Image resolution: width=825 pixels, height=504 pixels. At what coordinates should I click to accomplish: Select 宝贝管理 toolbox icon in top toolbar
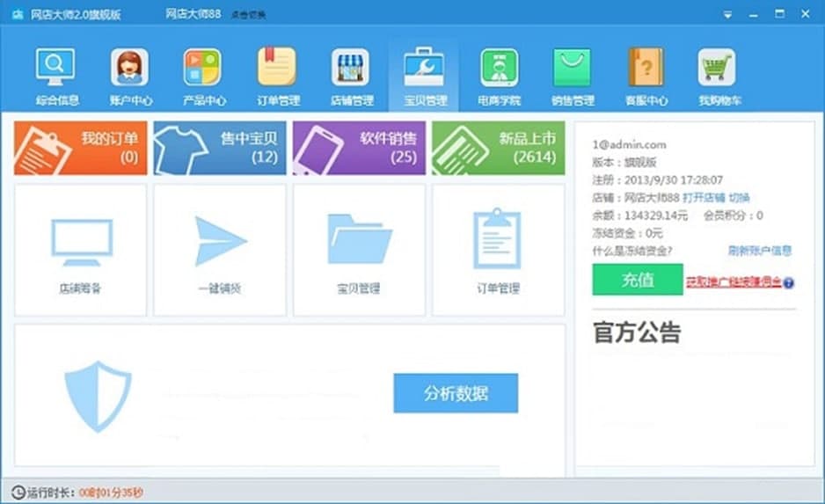tap(424, 67)
